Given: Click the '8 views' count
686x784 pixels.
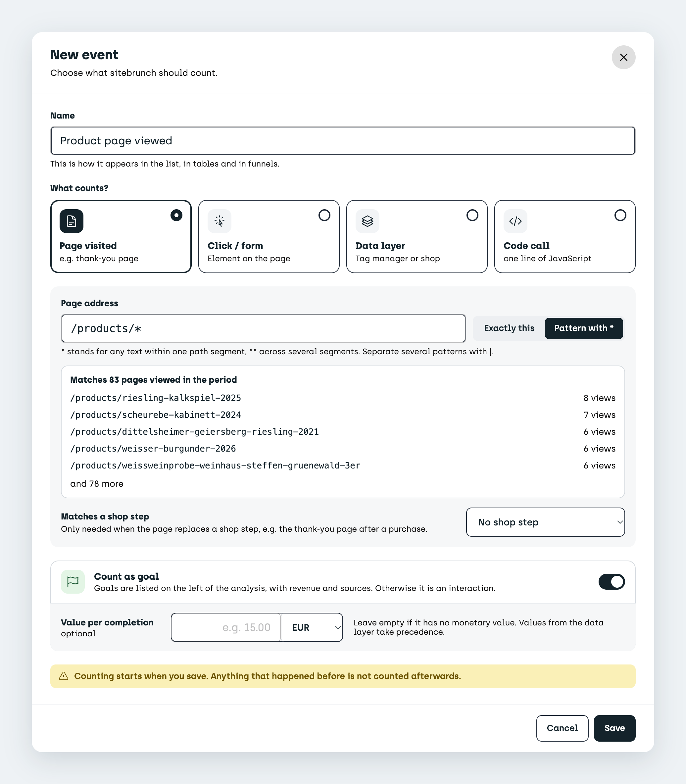Looking at the screenshot, I should click(x=600, y=398).
